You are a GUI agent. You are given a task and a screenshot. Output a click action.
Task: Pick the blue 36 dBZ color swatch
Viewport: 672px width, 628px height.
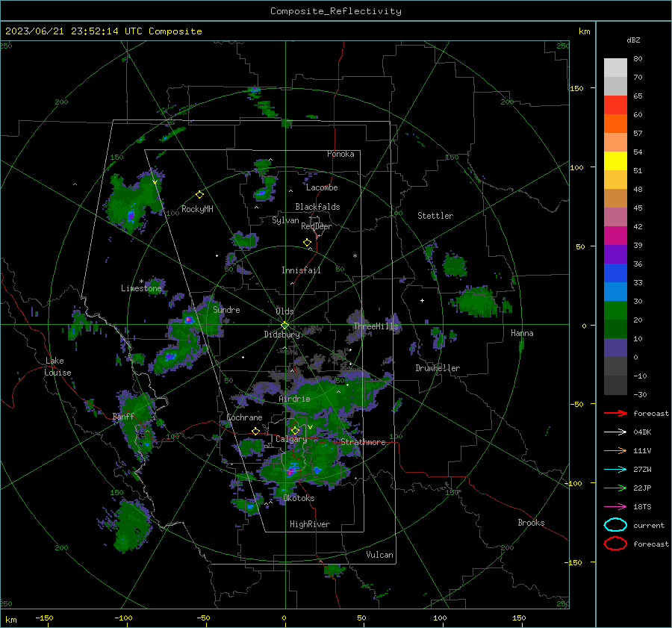pyautogui.click(x=615, y=273)
